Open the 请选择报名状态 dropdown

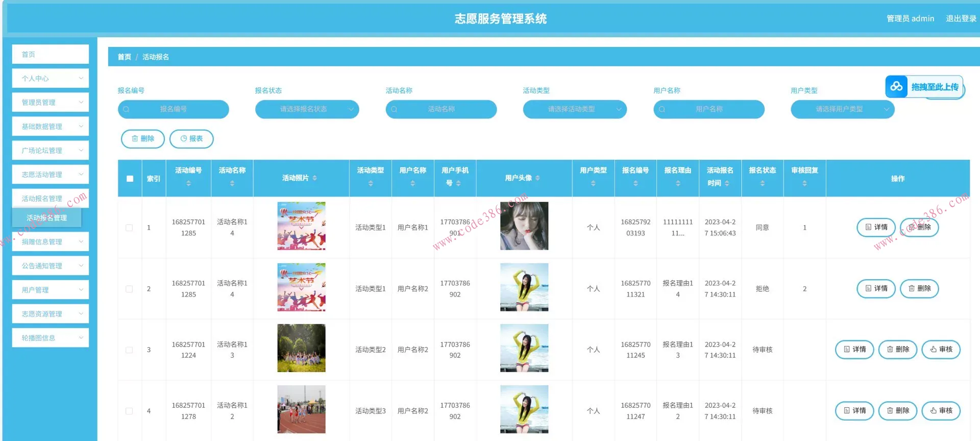point(307,109)
